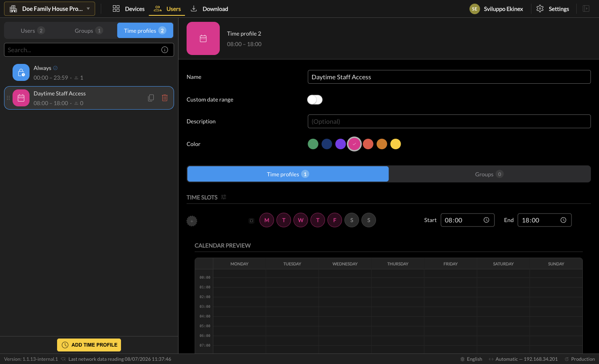599x364 pixels.
Task: Toggle Sunday in the time slot
Action: [x=369, y=220]
